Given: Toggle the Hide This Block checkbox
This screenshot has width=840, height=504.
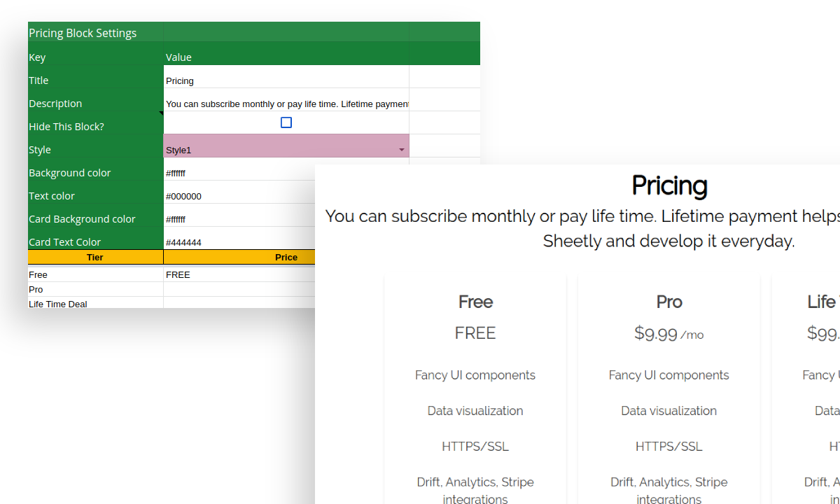Looking at the screenshot, I should (x=286, y=122).
